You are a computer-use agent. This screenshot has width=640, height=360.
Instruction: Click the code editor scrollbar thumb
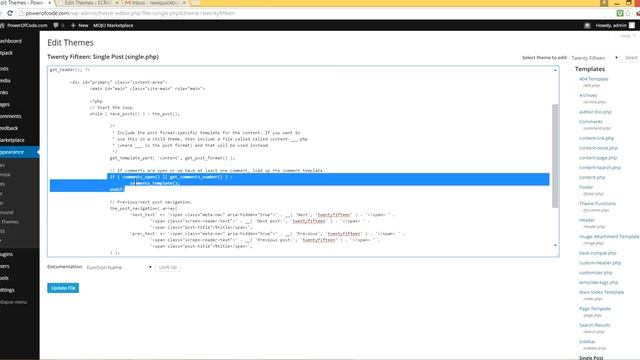pyautogui.click(x=555, y=156)
